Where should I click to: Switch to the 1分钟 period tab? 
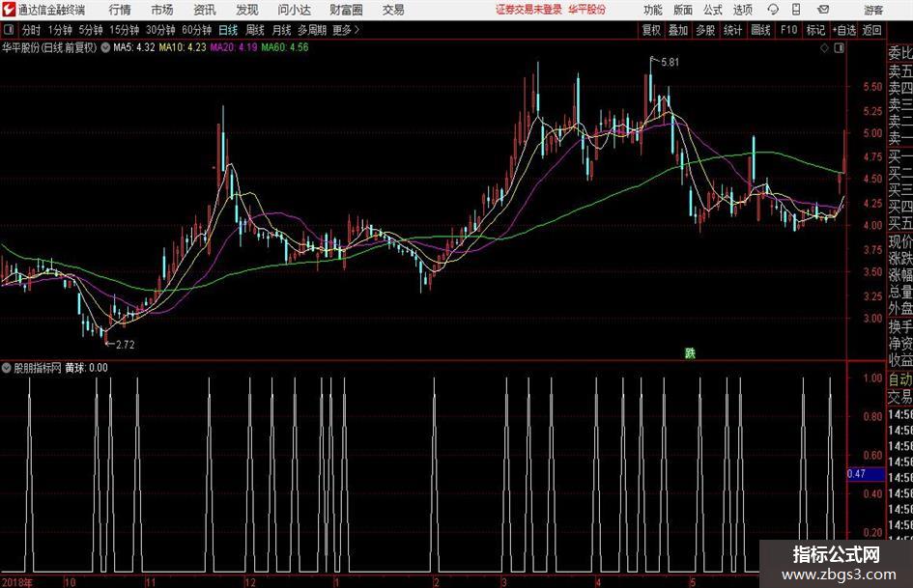[x=60, y=30]
